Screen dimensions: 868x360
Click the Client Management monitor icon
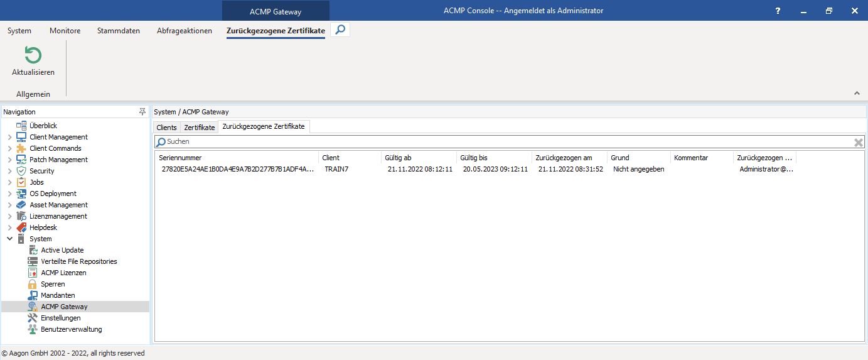[21, 137]
